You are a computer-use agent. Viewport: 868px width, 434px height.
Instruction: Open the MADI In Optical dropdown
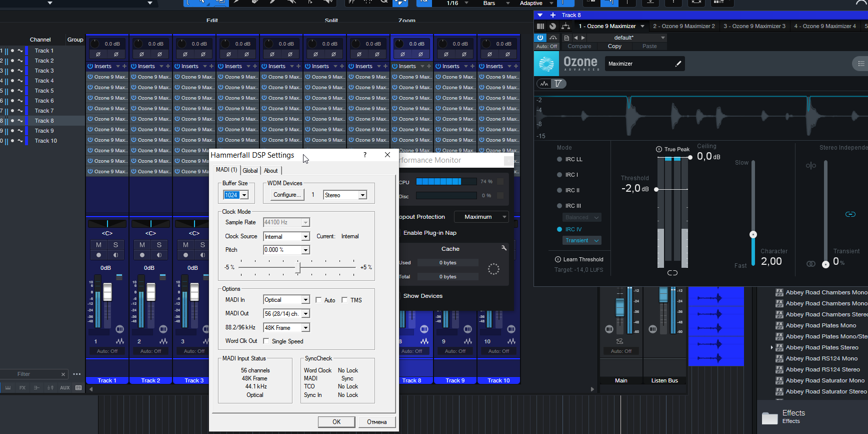point(306,300)
